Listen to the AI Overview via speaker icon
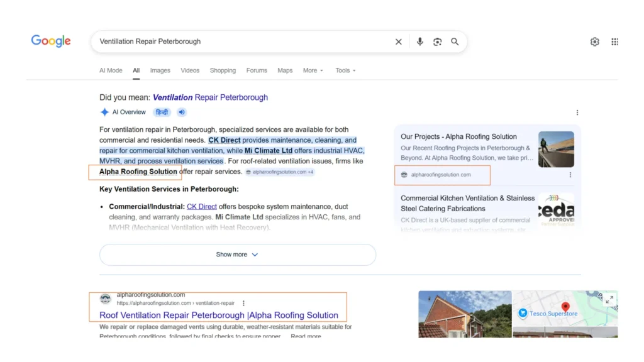The height and width of the screenshot is (362, 644). click(x=181, y=112)
